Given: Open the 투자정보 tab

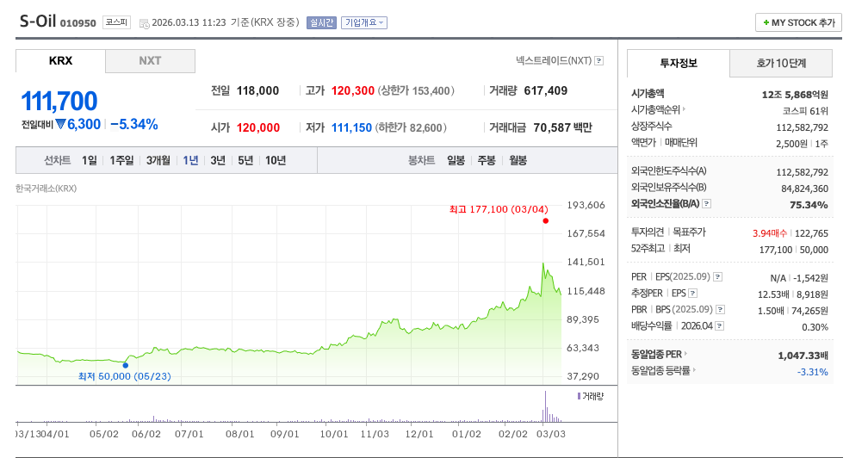Looking at the screenshot, I should pos(679,64).
